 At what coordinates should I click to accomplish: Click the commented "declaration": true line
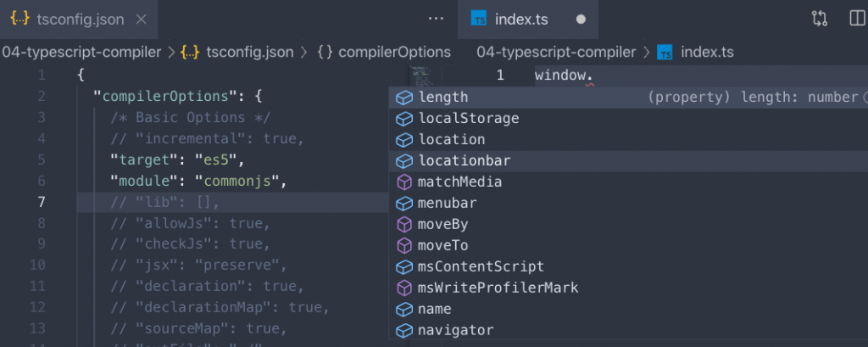click(x=208, y=287)
